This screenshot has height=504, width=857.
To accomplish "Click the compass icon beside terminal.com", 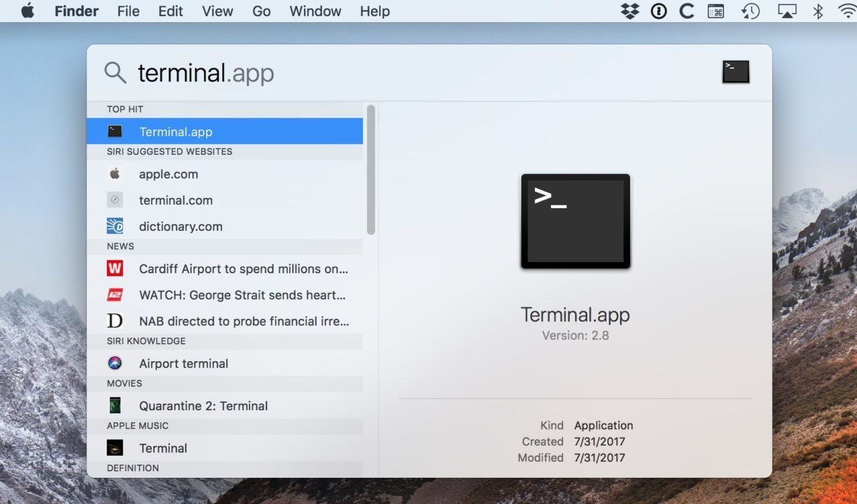I will pyautogui.click(x=115, y=199).
